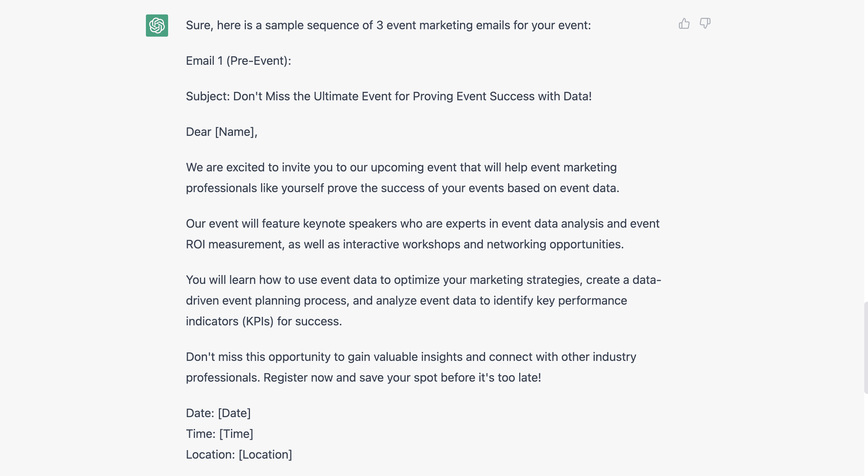Click the thumbs up feedback icon
The width and height of the screenshot is (868, 476).
(684, 24)
